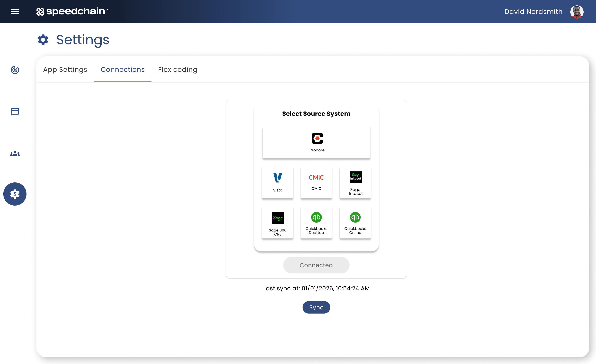Click the Connected button
The width and height of the screenshot is (596, 364).
coord(316,265)
